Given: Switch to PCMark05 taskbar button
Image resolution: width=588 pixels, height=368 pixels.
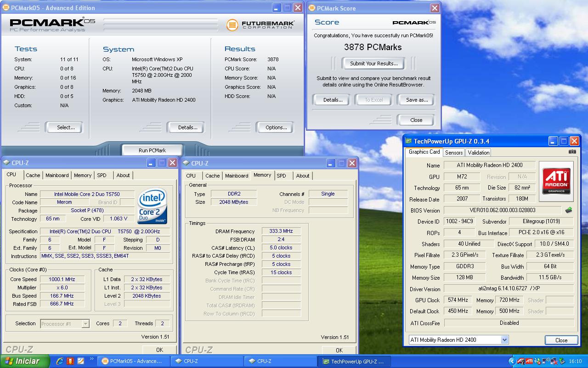Looking at the screenshot, I should (x=133, y=361).
